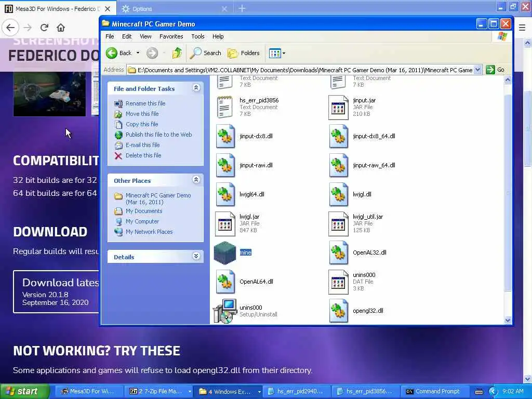Viewport: 532px width, 399px height.
Task: Click the Up folder icon in toolbar
Action: (x=177, y=53)
